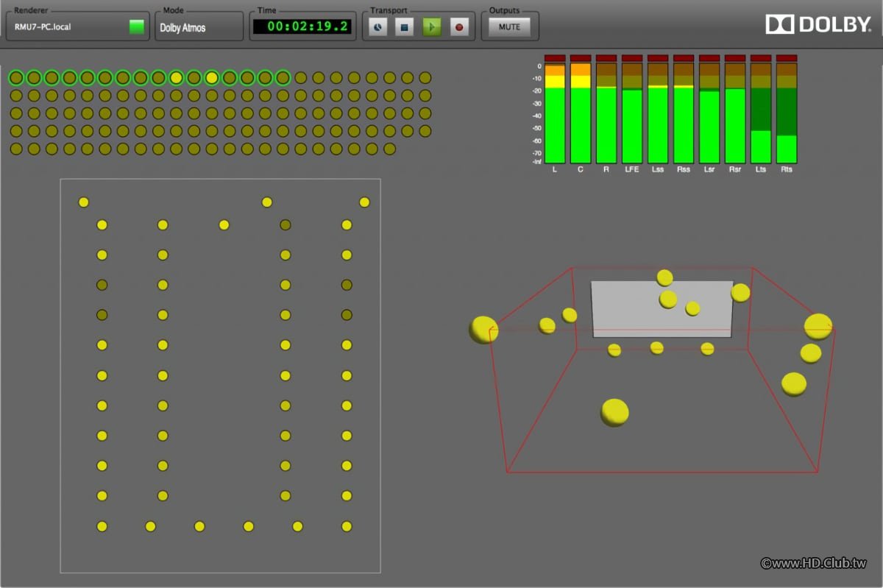Click the L channel level meter

(x=555, y=113)
